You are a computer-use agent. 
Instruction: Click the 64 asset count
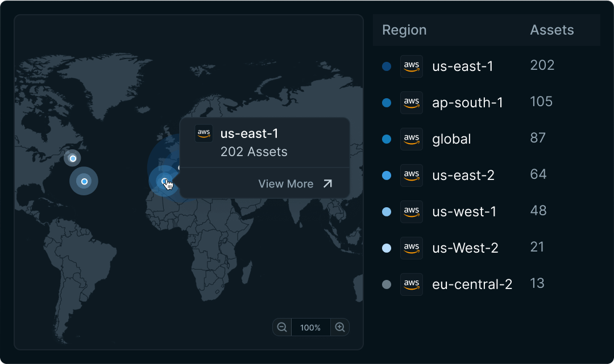tap(538, 174)
